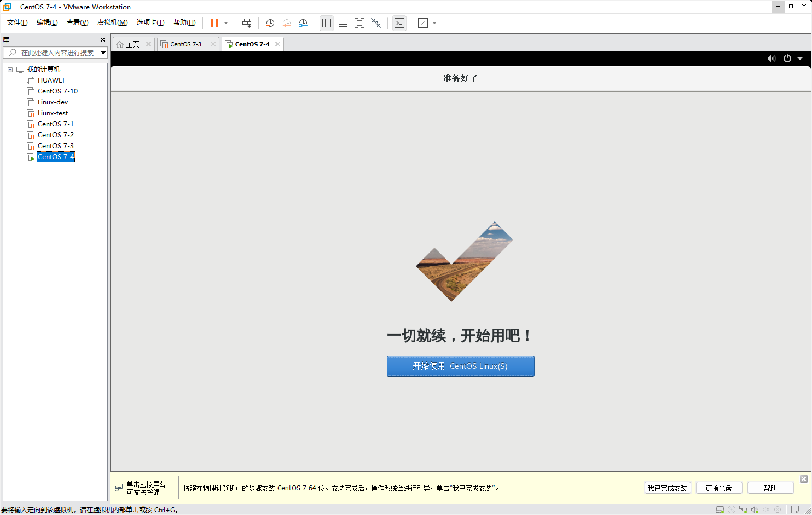Pause the virtual machine with orange pause icon

coord(214,23)
